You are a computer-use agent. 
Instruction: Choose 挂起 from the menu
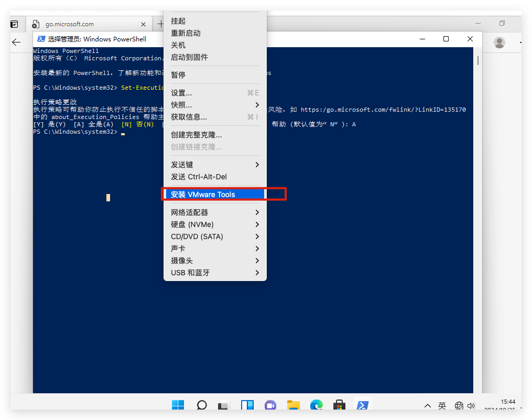(215, 21)
